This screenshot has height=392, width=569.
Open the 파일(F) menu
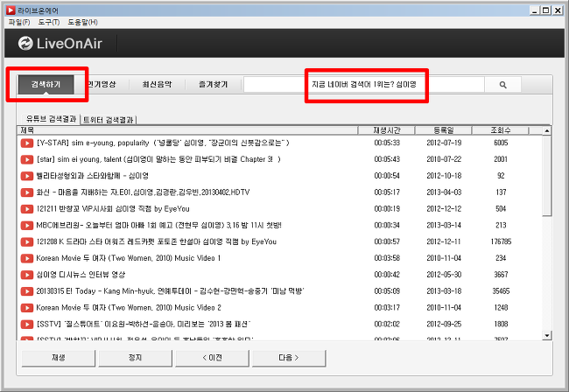(19, 23)
